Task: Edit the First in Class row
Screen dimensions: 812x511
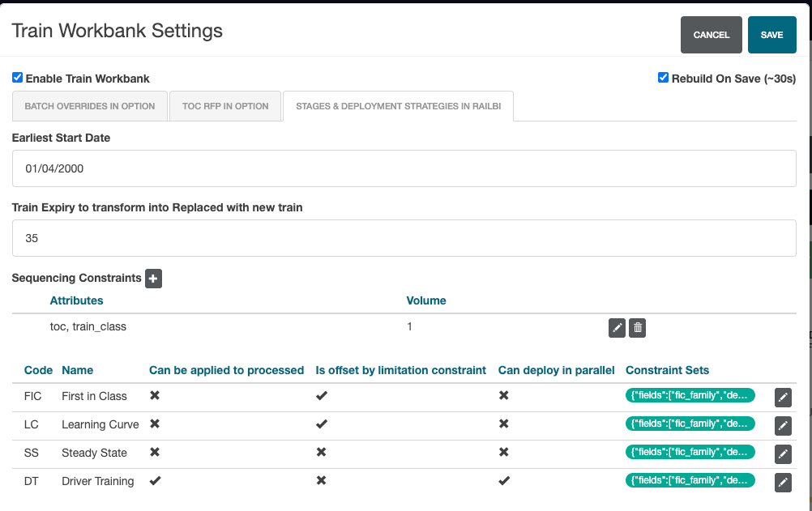Action: tap(782, 397)
